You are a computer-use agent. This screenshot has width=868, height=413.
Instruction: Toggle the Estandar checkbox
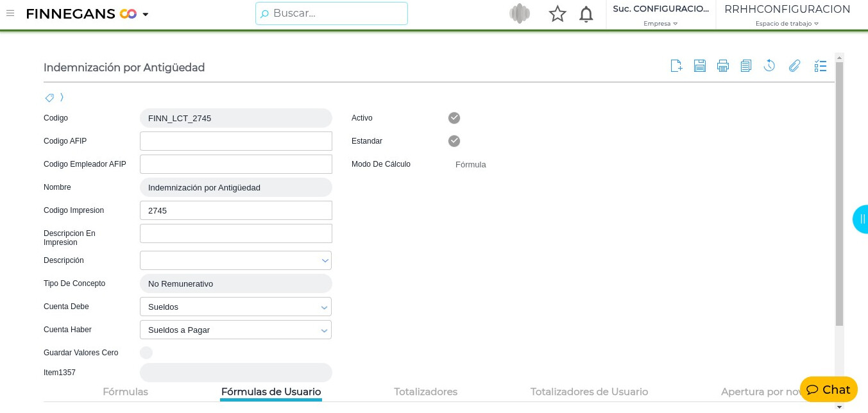[x=454, y=141]
